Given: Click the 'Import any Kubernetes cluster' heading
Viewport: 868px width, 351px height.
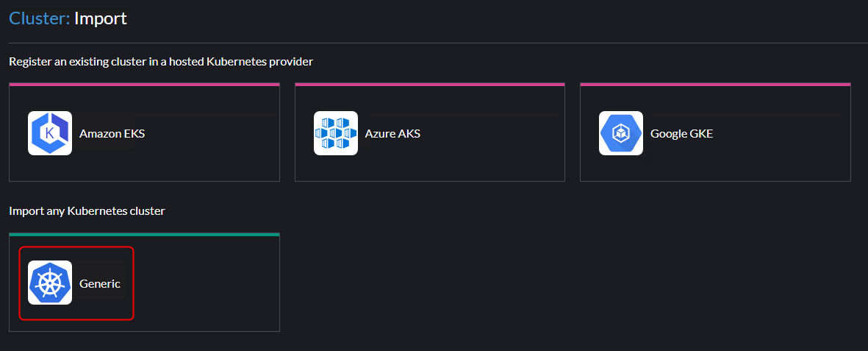Looking at the screenshot, I should point(87,211).
